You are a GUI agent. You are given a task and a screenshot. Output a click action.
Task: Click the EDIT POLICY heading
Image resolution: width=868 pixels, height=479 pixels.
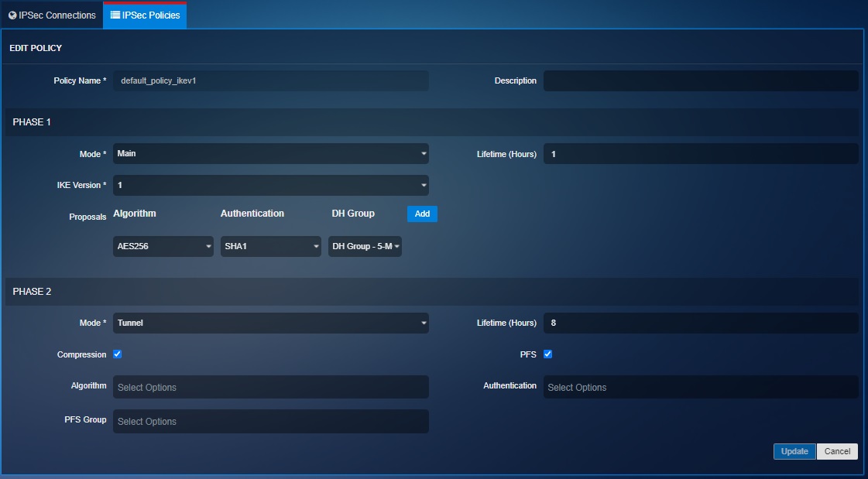[x=36, y=48]
